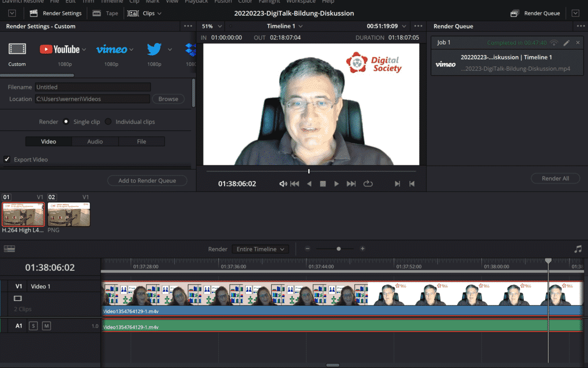Viewport: 588px width, 368px height.
Task: Remove Job 1 from render queue
Action: tap(578, 43)
